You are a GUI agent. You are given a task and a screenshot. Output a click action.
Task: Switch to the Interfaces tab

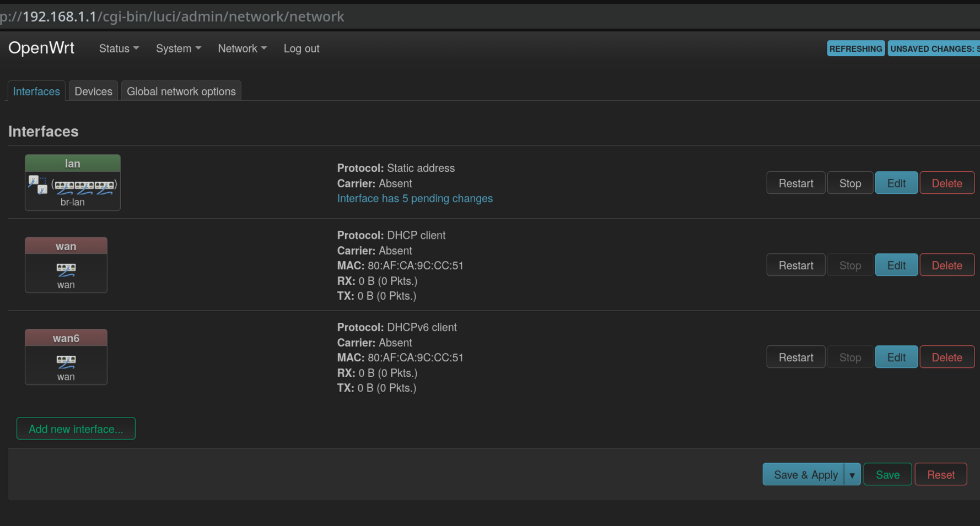coord(36,91)
